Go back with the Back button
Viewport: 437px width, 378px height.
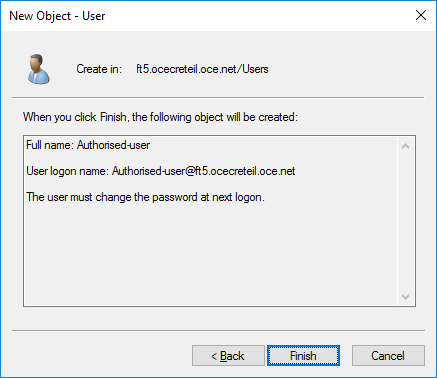pos(228,356)
